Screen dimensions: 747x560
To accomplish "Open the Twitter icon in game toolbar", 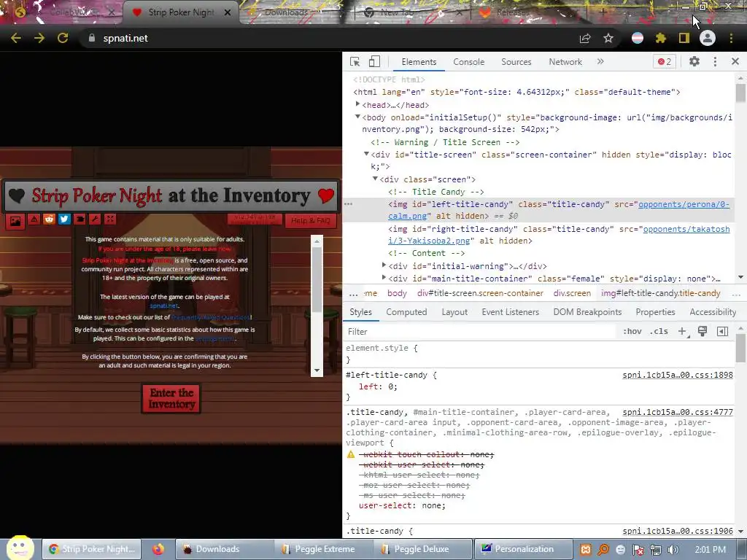I will pyautogui.click(x=64, y=219).
